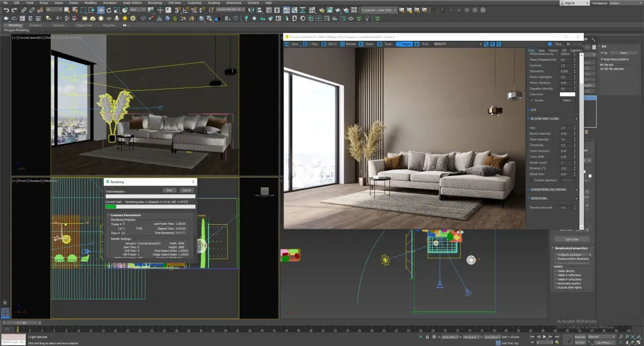This screenshot has width=644, height=346.
Task: Open the View reference coordinate dropdown
Action: [x=138, y=10]
